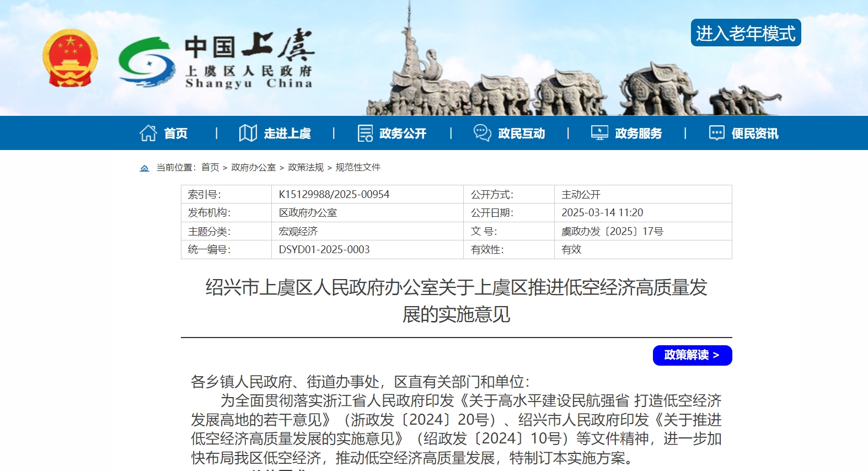Open the 规范性文件 breadcrumb link
The image size is (868, 471).
[x=358, y=167]
